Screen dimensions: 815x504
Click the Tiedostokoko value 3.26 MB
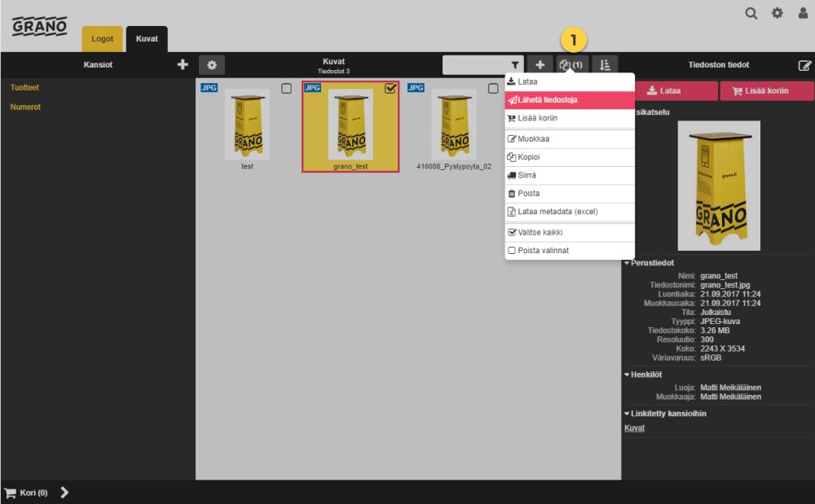point(715,330)
